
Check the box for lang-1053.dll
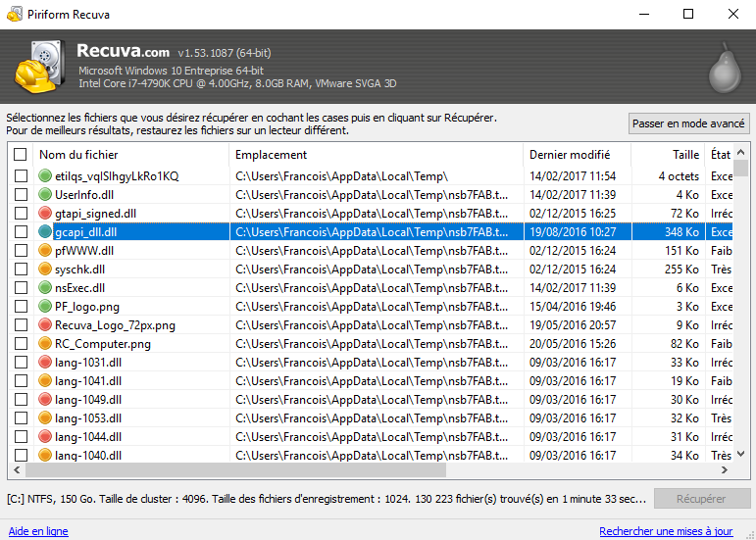(21, 418)
